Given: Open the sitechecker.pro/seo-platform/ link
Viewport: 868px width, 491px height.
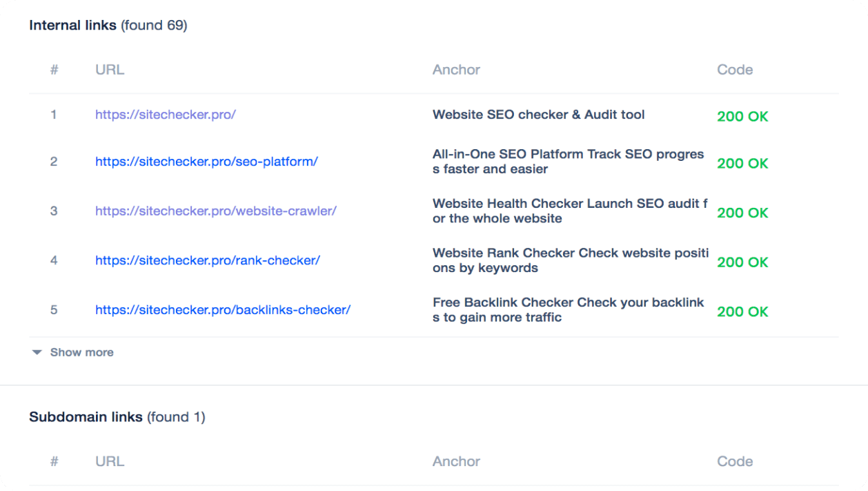Looking at the screenshot, I should coord(206,162).
